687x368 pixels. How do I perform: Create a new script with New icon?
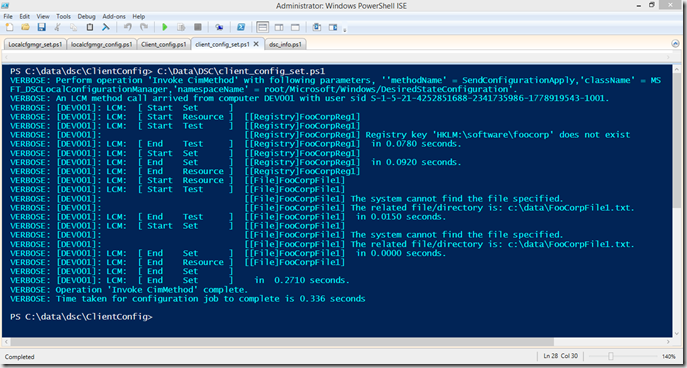10,27
